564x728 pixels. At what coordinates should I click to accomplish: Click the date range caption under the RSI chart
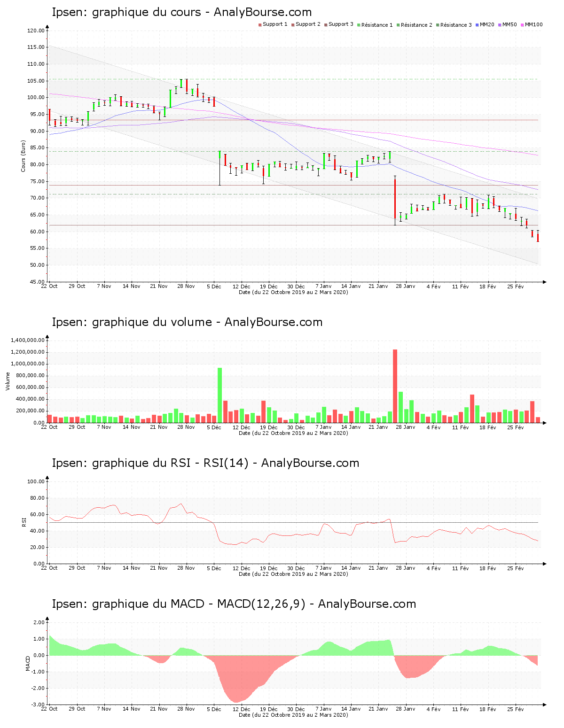[293, 574]
